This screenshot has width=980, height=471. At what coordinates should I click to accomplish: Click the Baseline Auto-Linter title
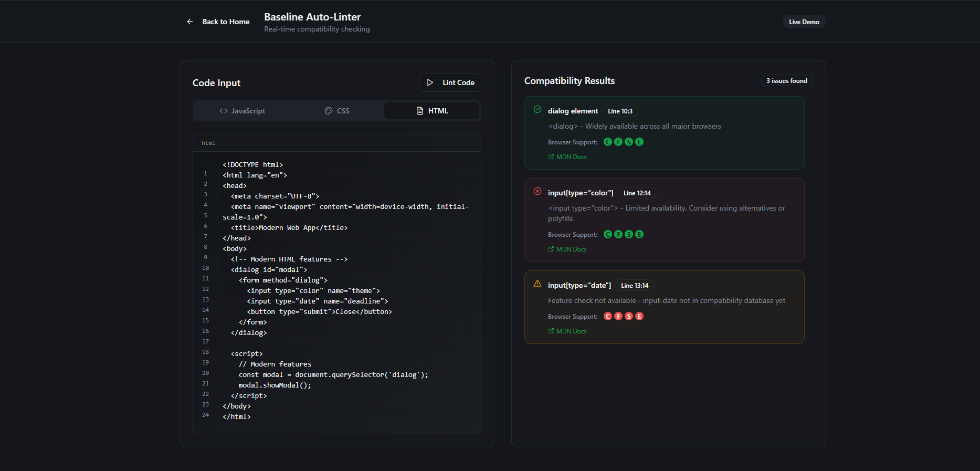(x=312, y=17)
